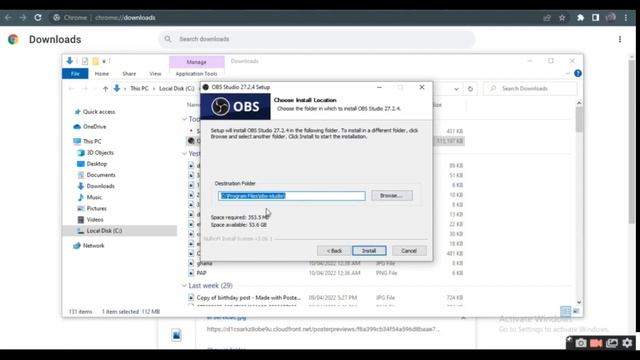Open recorder settings gear icon

(x=627, y=343)
